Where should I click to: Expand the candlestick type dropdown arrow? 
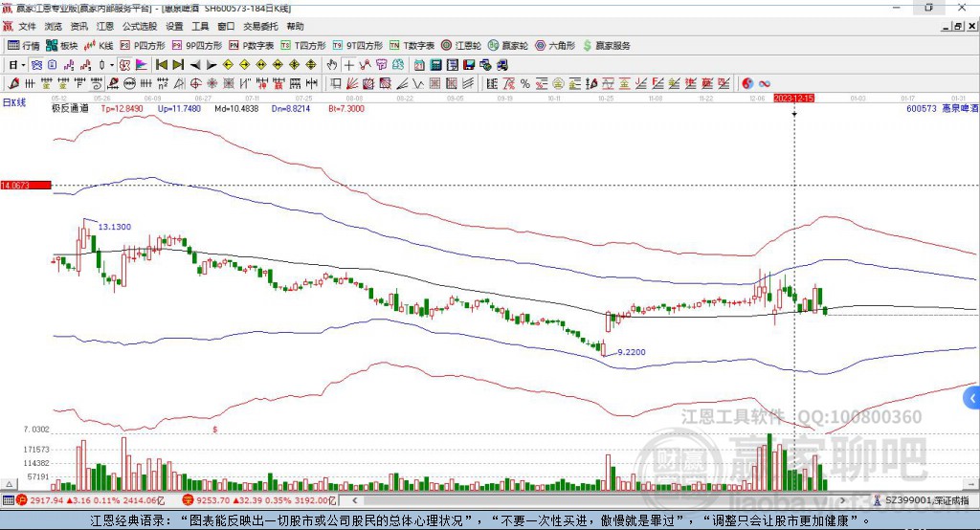point(112,65)
